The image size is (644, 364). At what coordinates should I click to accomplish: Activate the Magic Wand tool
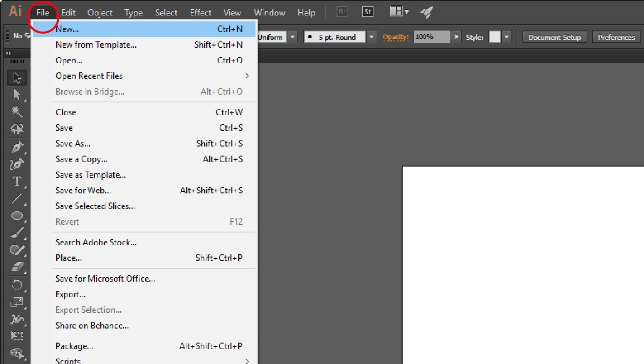(17, 112)
